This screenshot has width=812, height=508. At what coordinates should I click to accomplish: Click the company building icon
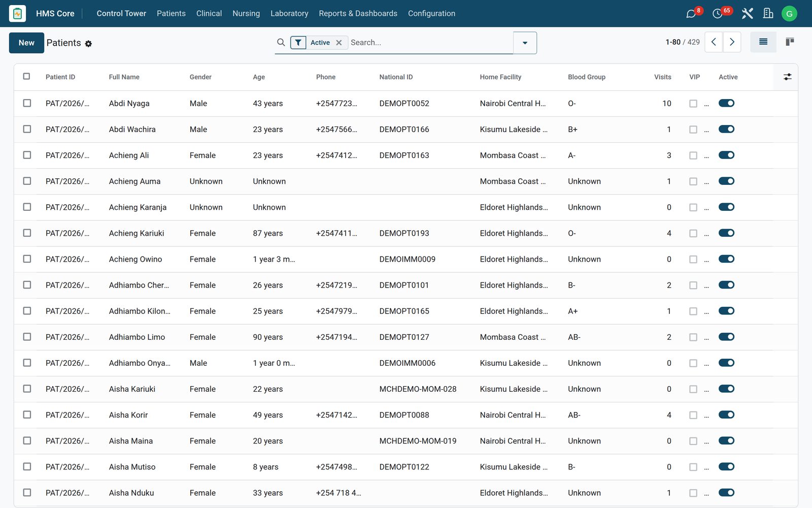768,14
